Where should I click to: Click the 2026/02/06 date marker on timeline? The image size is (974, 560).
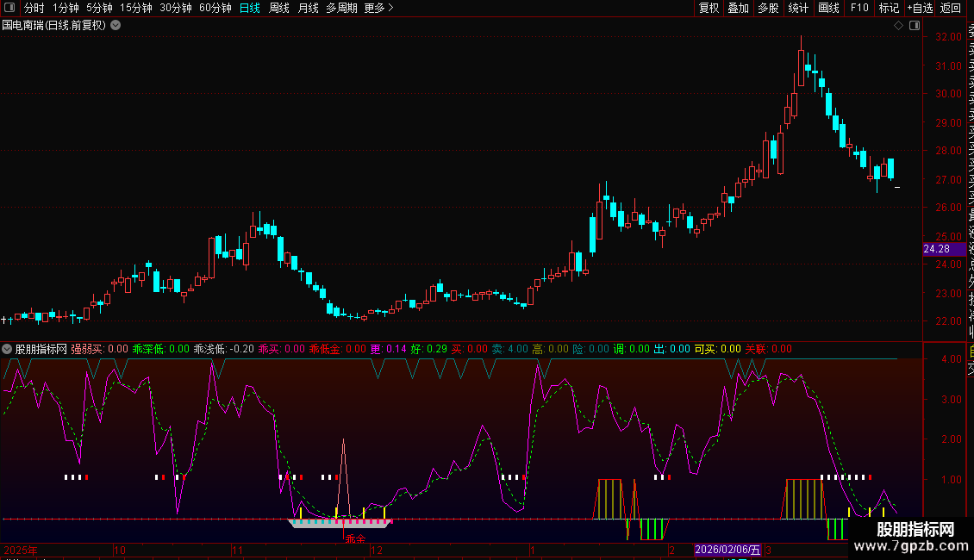click(728, 550)
